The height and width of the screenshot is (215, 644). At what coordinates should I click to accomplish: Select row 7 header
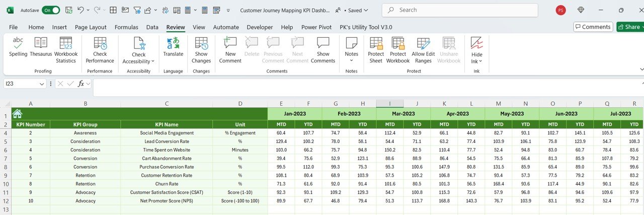[6, 159]
